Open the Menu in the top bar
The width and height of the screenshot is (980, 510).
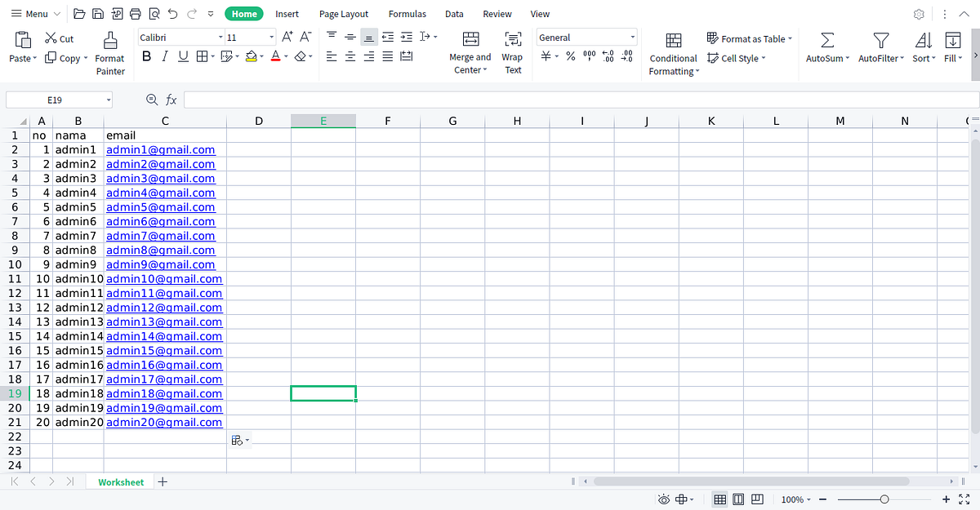point(31,13)
